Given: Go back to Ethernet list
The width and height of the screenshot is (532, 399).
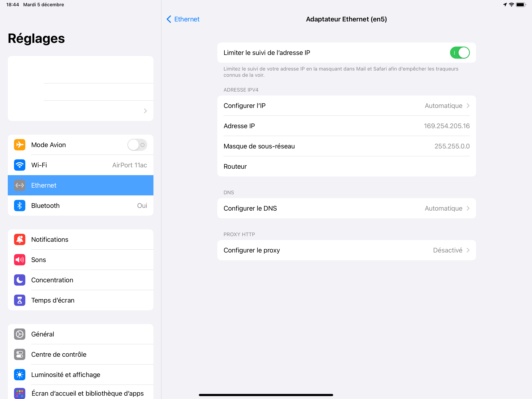Looking at the screenshot, I should pyautogui.click(x=183, y=19).
